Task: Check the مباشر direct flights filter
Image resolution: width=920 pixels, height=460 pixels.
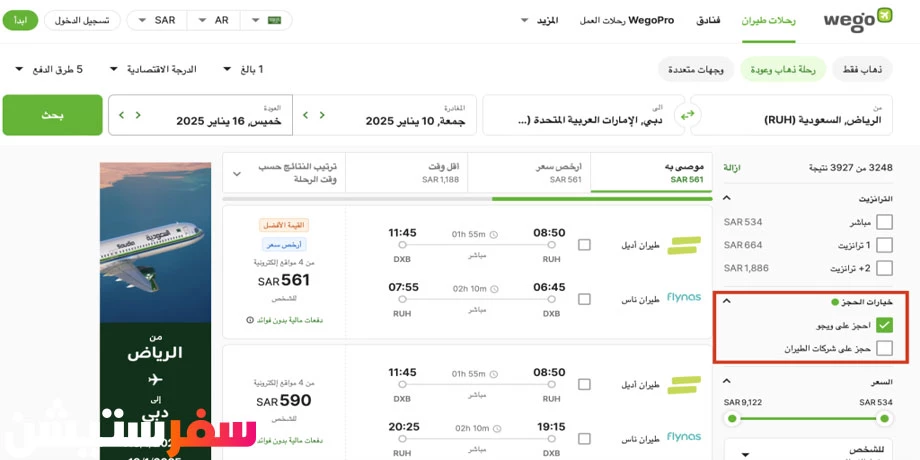Action: click(884, 222)
